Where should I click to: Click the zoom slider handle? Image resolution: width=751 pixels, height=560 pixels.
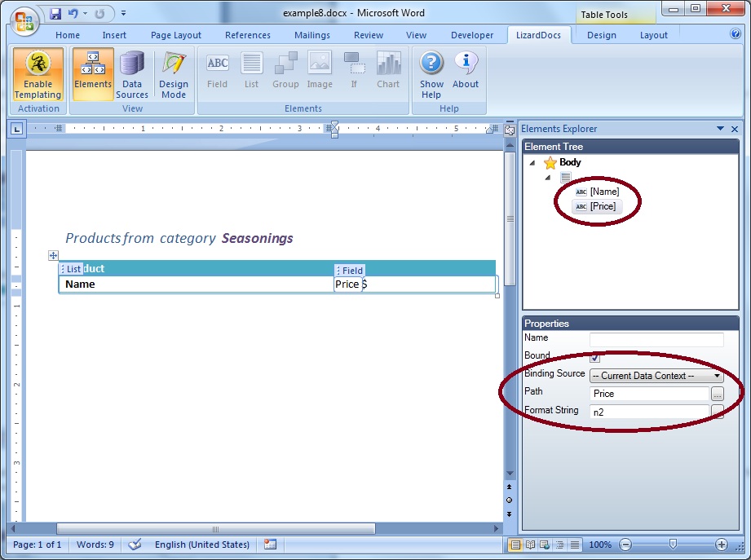(673, 545)
